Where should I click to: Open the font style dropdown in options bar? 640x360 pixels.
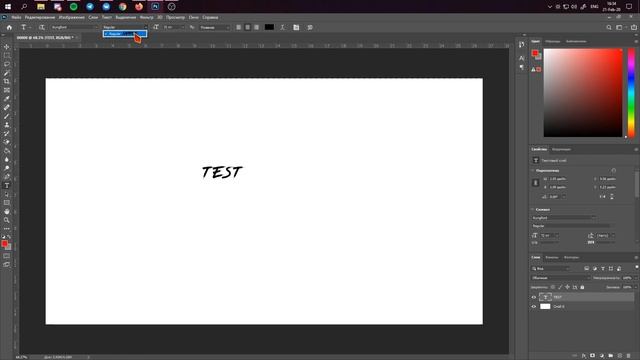[x=124, y=27]
